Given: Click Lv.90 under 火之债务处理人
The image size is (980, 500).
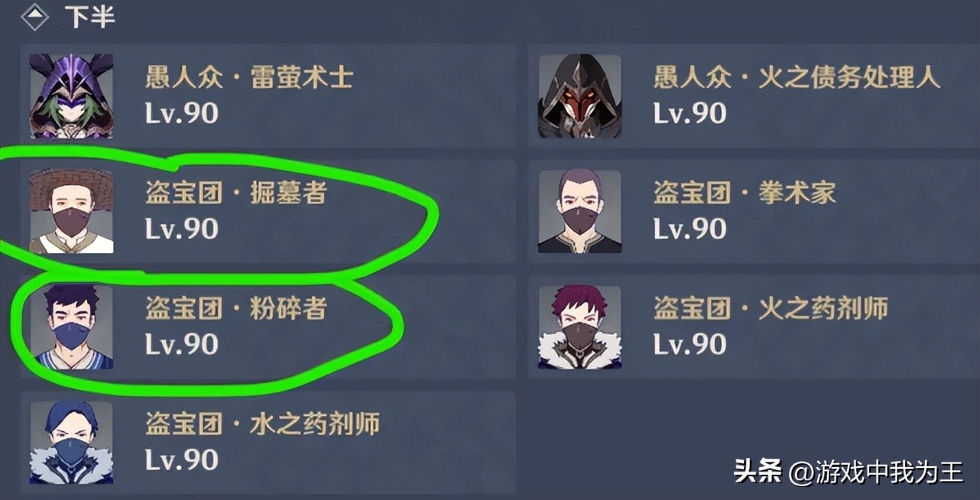Looking at the screenshot, I should click(690, 113).
